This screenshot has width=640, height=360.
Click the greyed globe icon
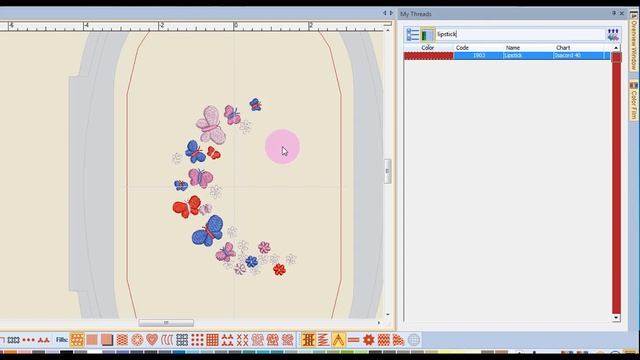pos(413,340)
